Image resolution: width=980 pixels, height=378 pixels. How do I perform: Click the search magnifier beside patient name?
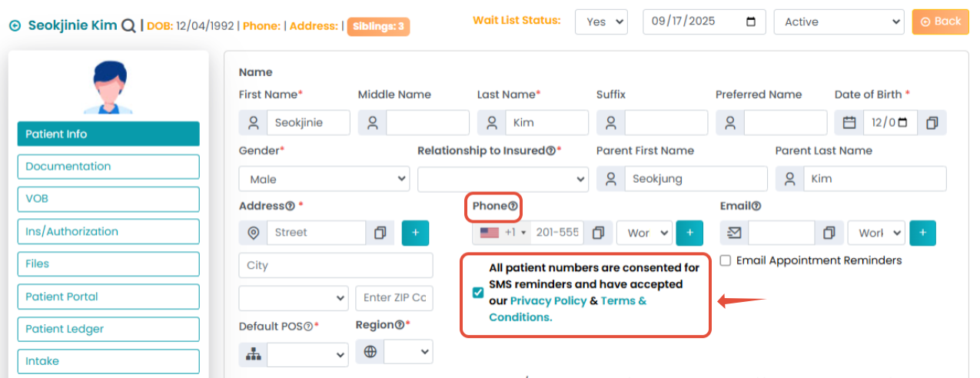coord(128,25)
